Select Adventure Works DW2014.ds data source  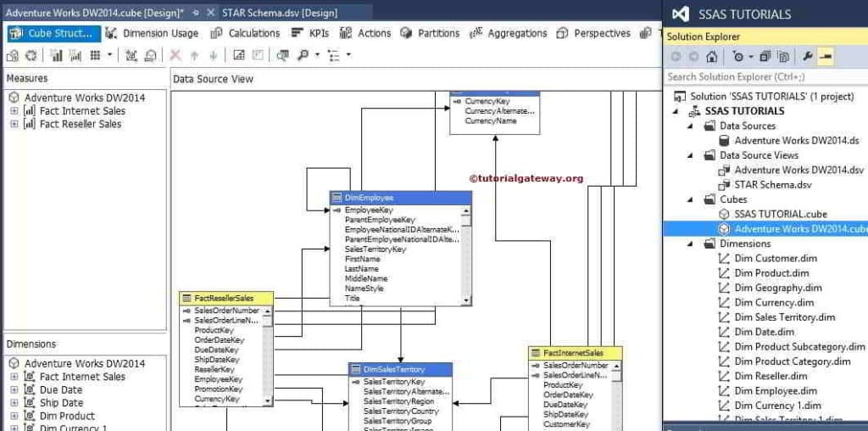pyautogui.click(x=797, y=141)
